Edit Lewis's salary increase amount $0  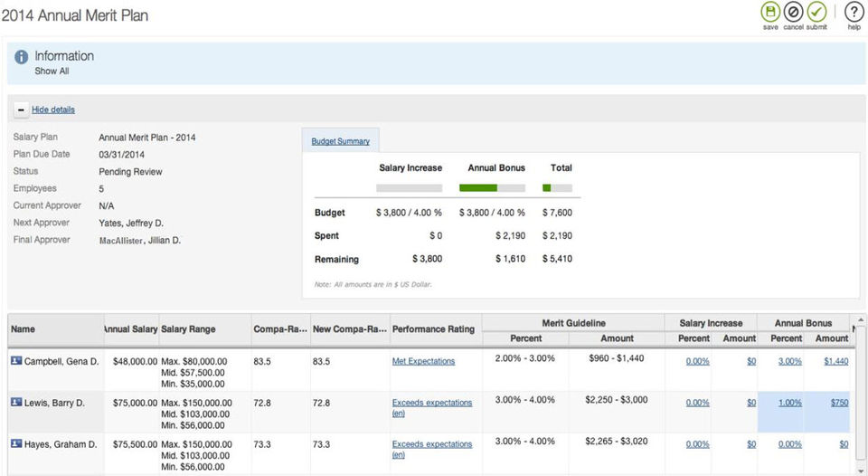pyautogui.click(x=751, y=403)
